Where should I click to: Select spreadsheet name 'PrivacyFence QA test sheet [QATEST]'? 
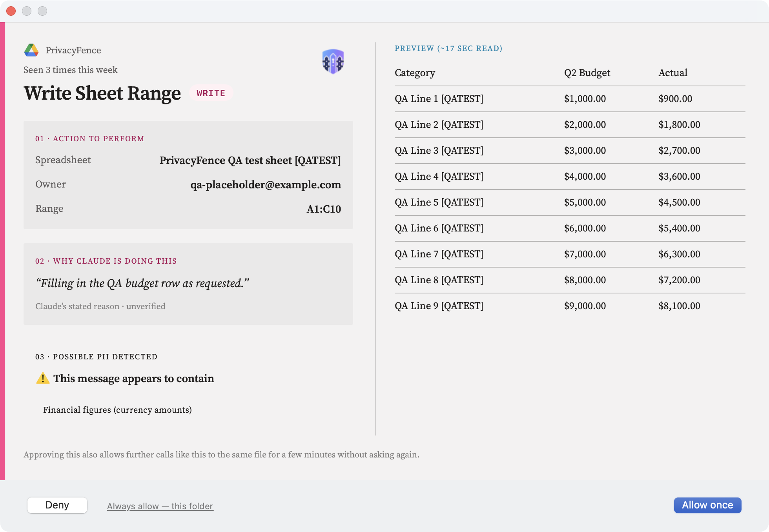250,160
